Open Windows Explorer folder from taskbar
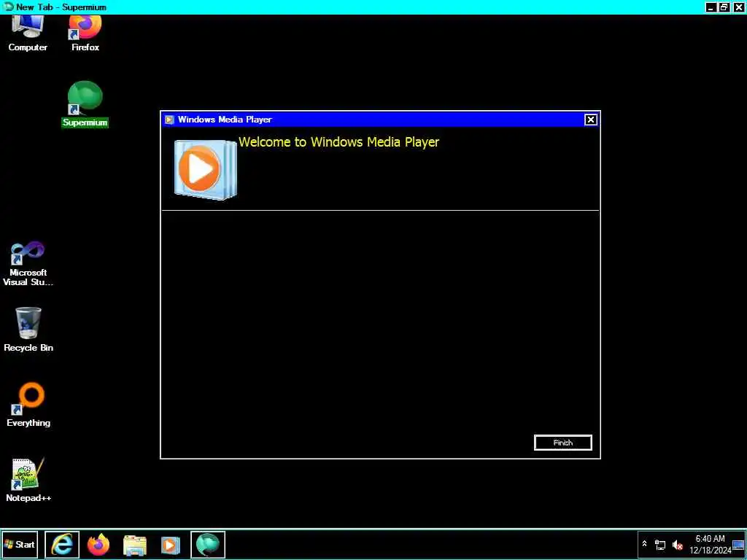747x560 pixels. click(135, 545)
